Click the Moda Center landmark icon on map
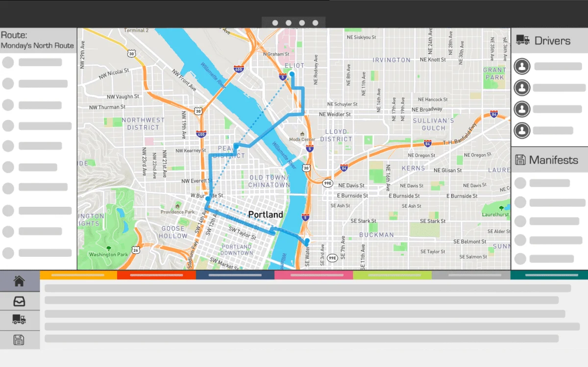Screen dimensions: 588x367 click(x=302, y=133)
